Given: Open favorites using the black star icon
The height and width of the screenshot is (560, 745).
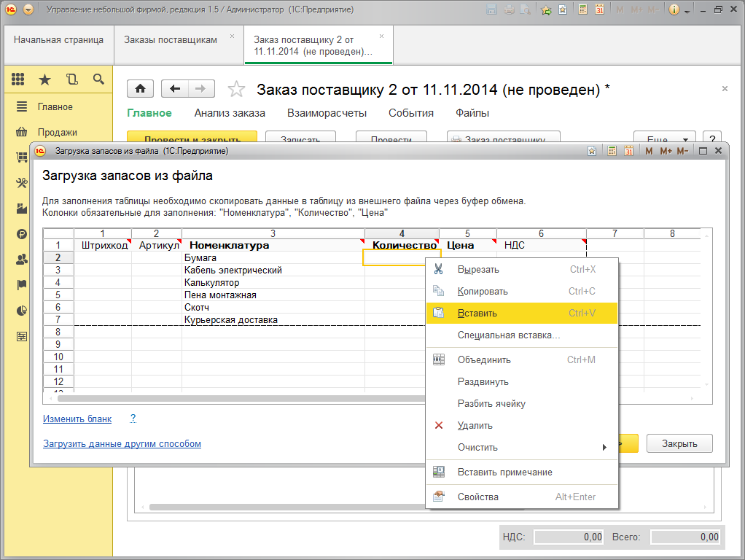Looking at the screenshot, I should point(44,79).
